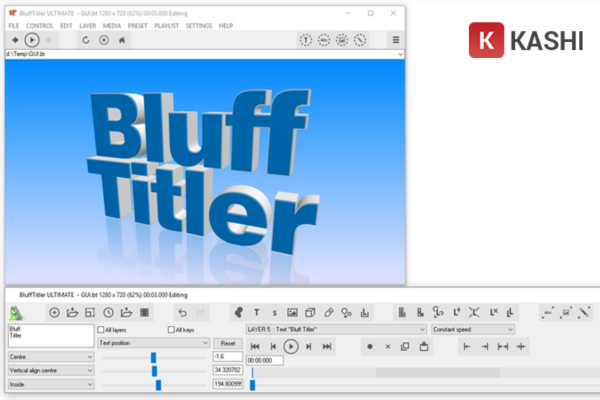This screenshot has width=600, height=400.
Task: Click the back arrow in preview toolbar
Action: click(15, 40)
